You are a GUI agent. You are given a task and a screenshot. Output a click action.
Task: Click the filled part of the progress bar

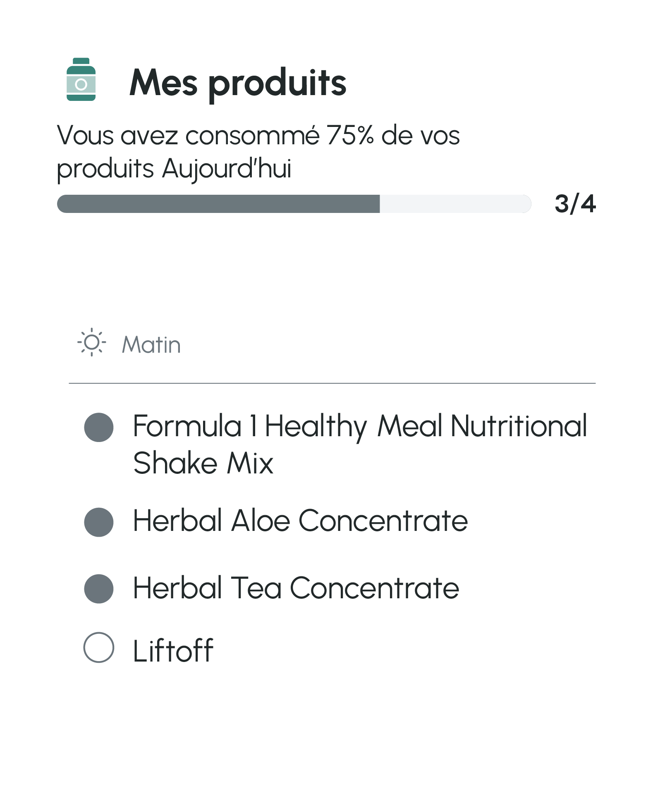point(218,204)
